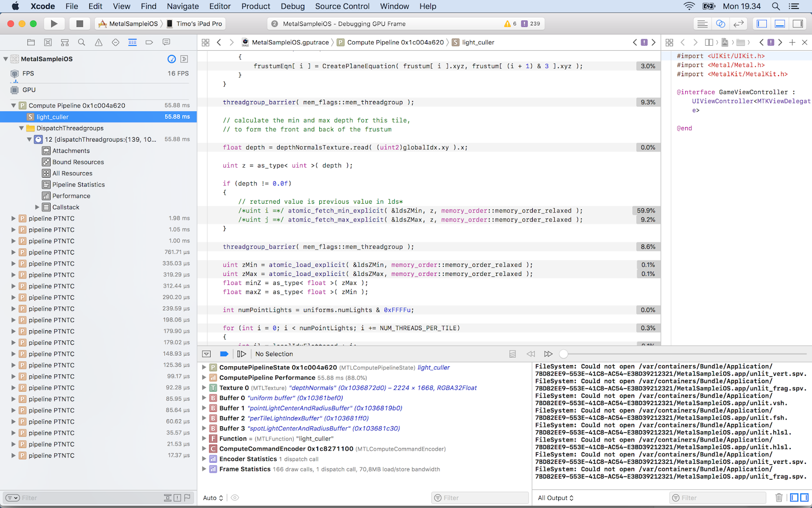
Task: Select the light_culler shader in navigator
Action: (x=98, y=117)
